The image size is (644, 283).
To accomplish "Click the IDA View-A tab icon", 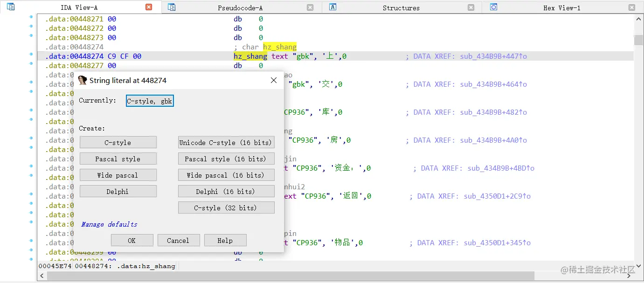I will tap(10, 7).
